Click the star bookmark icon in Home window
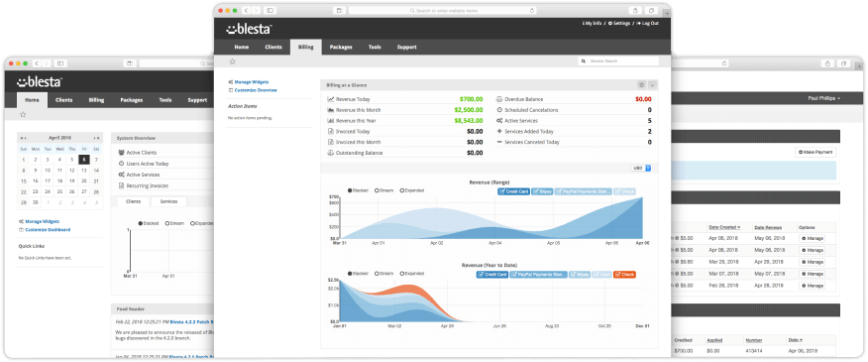 click(23, 115)
